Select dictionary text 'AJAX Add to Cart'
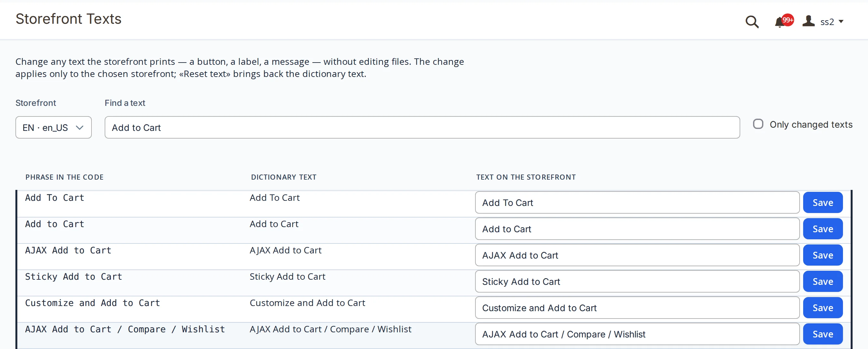 tap(285, 250)
